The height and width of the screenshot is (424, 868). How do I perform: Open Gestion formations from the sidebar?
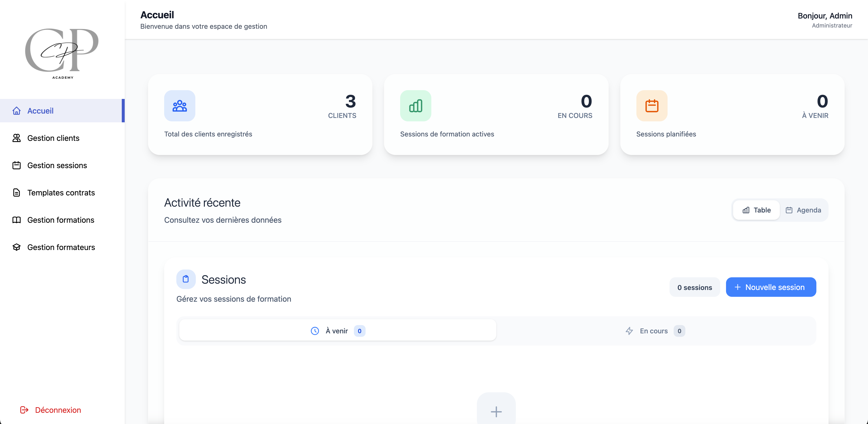tap(61, 220)
